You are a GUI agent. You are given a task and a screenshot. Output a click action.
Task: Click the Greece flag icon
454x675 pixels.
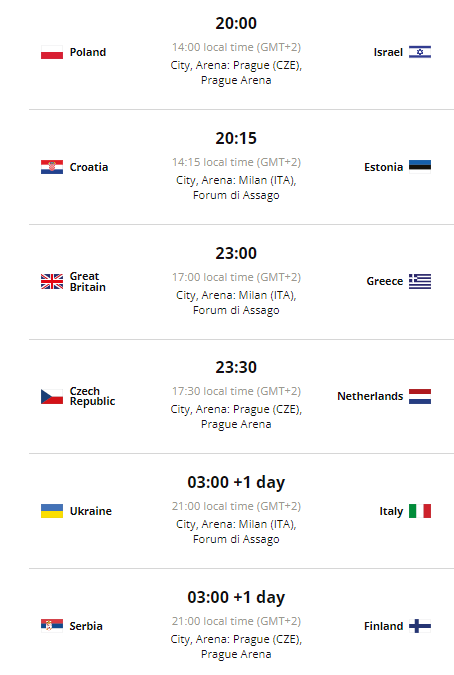(420, 281)
